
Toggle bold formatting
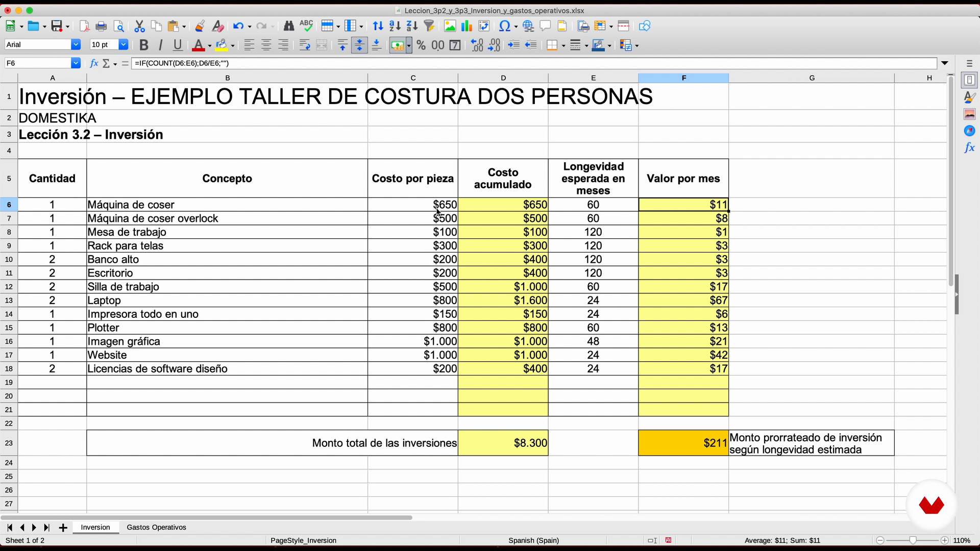[x=144, y=45]
